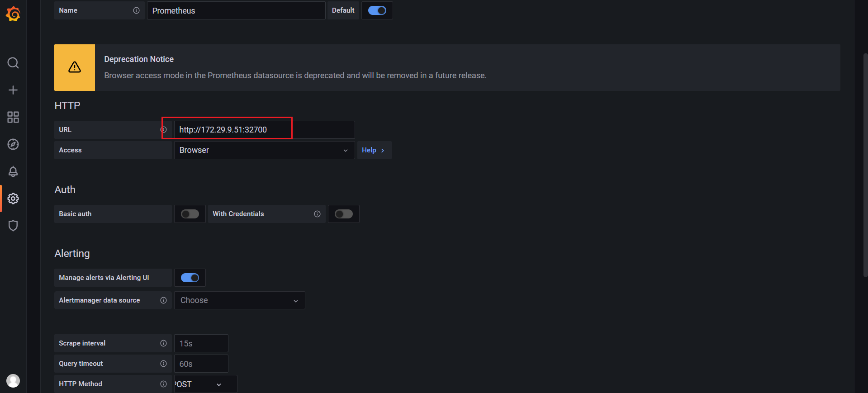The width and height of the screenshot is (868, 393).
Task: Open the Configuration gear icon
Action: click(x=13, y=199)
